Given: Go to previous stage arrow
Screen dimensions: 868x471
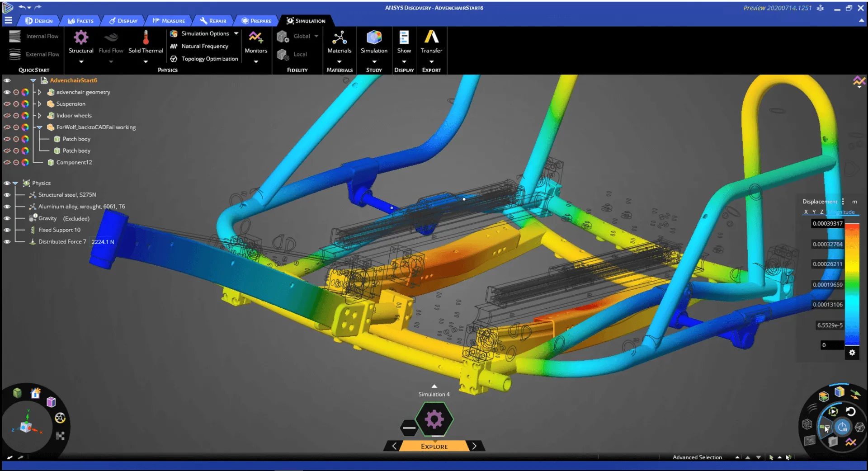Looking at the screenshot, I should click(x=394, y=446).
